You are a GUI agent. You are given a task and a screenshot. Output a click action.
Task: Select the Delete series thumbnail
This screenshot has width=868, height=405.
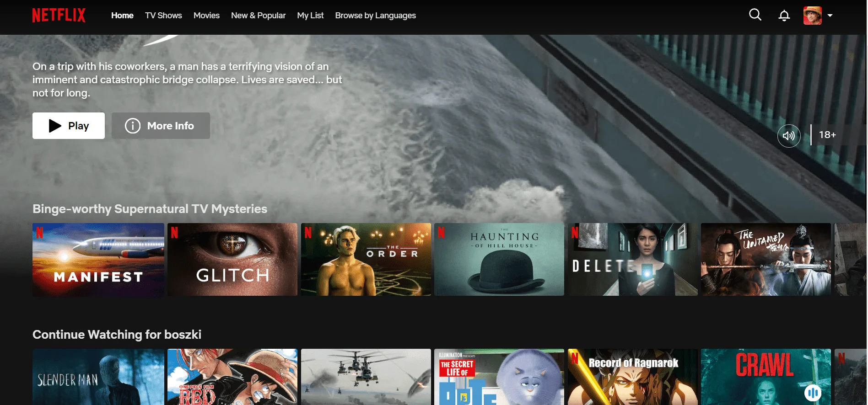click(x=633, y=260)
